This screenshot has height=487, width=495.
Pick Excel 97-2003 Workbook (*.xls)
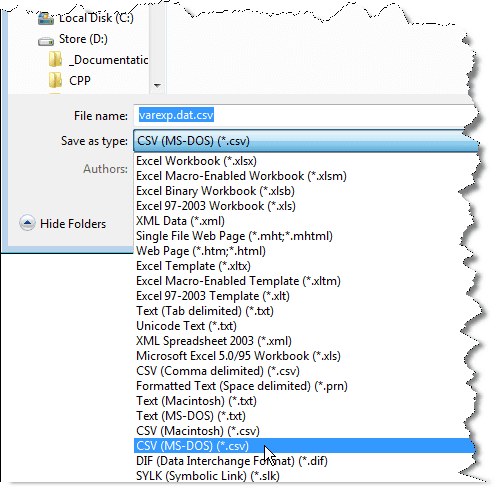304,206
